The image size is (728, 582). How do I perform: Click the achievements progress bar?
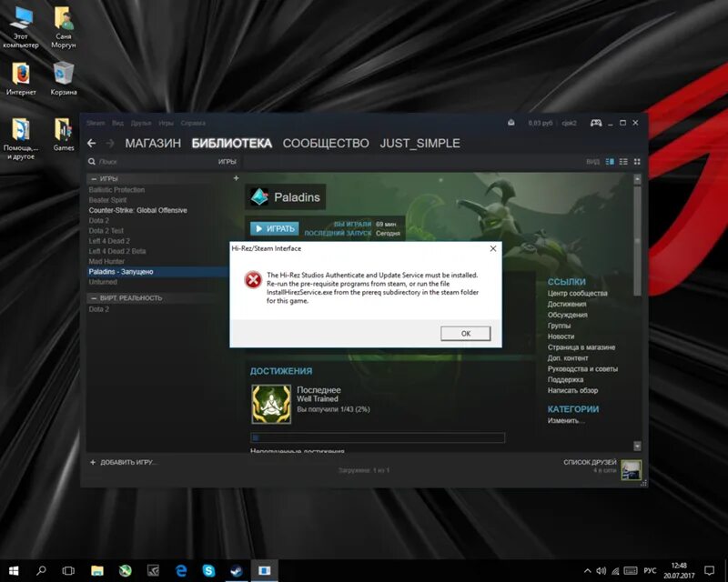[378, 437]
